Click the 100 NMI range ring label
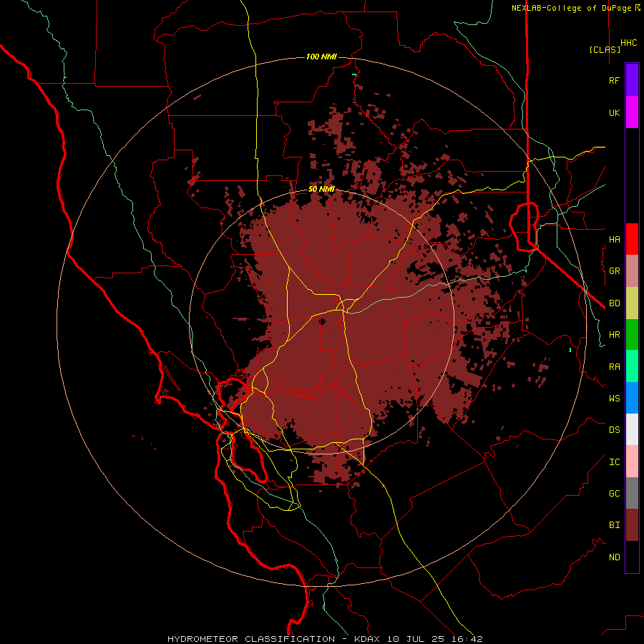This screenshot has width=644, height=644. tap(321, 57)
